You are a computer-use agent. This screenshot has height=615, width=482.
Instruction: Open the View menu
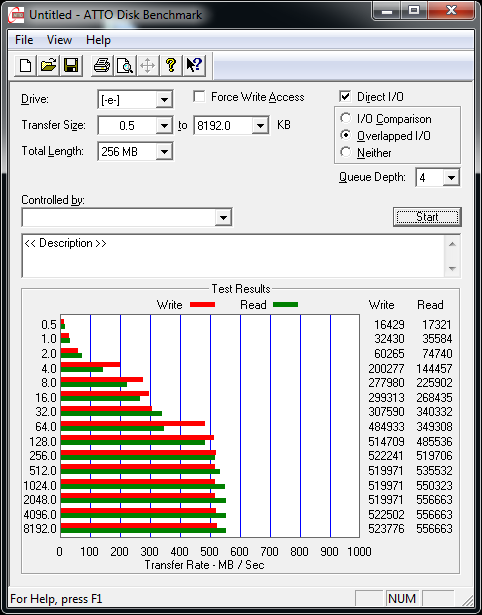pos(59,40)
